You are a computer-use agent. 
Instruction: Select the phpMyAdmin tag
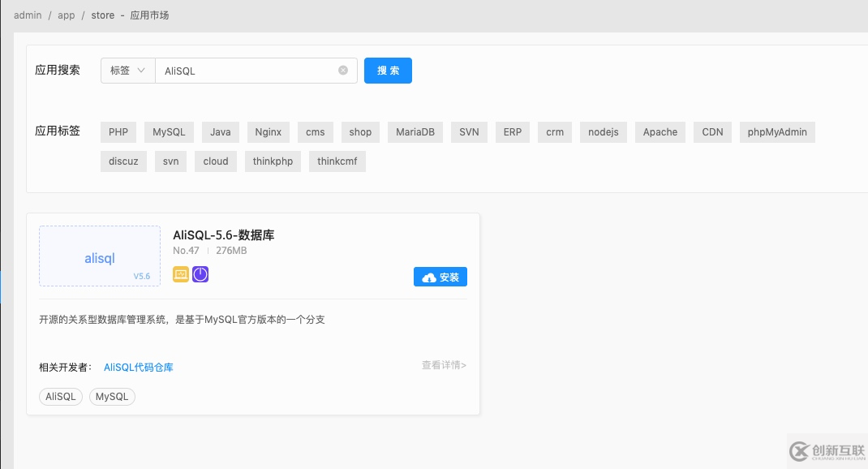click(x=777, y=132)
